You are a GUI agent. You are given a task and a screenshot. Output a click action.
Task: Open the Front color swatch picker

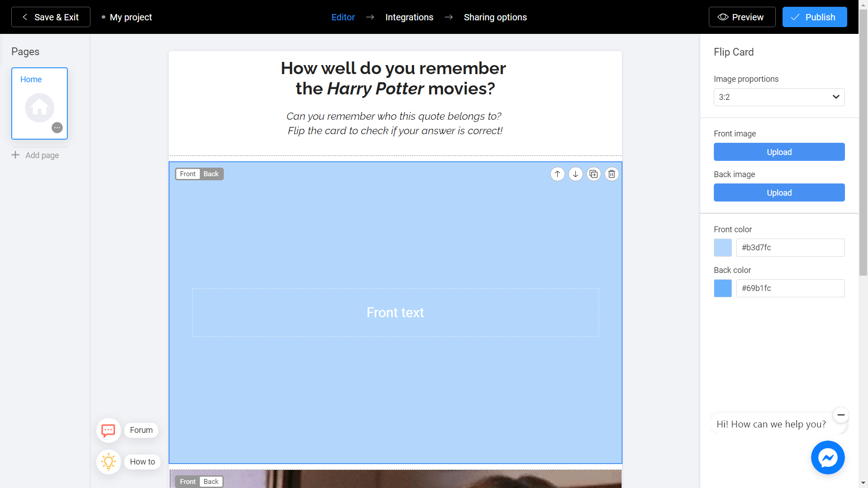722,248
